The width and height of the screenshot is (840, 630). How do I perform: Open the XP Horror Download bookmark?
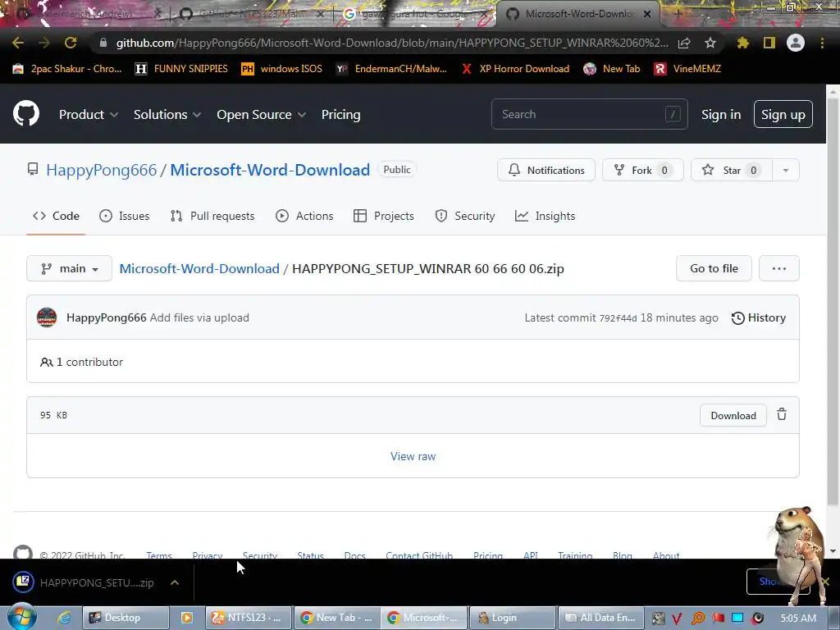click(515, 69)
